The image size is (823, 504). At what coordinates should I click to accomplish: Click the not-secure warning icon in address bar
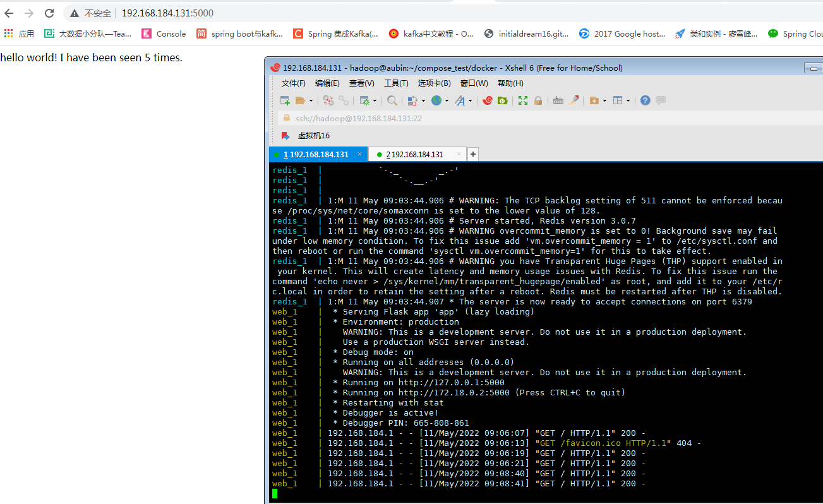75,13
